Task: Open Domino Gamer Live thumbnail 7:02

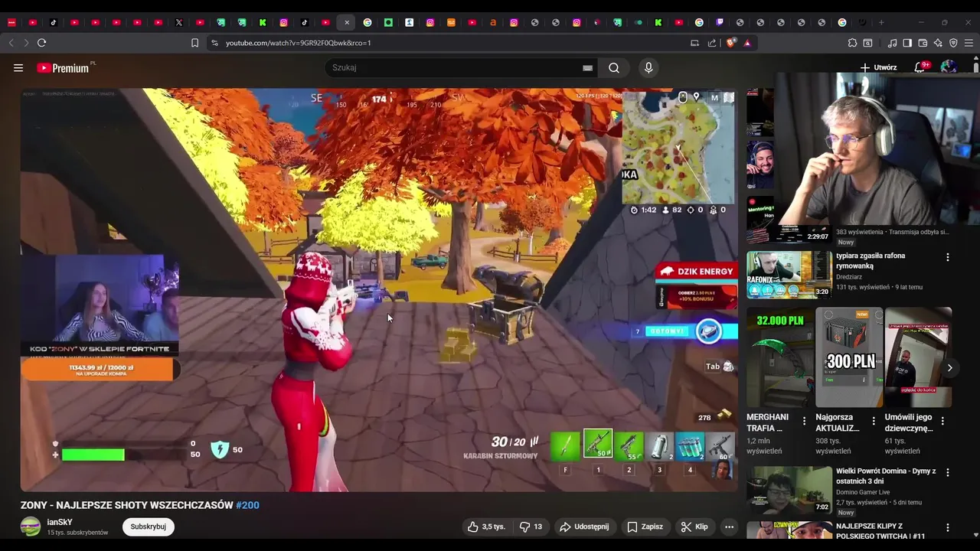Action: 789,491
